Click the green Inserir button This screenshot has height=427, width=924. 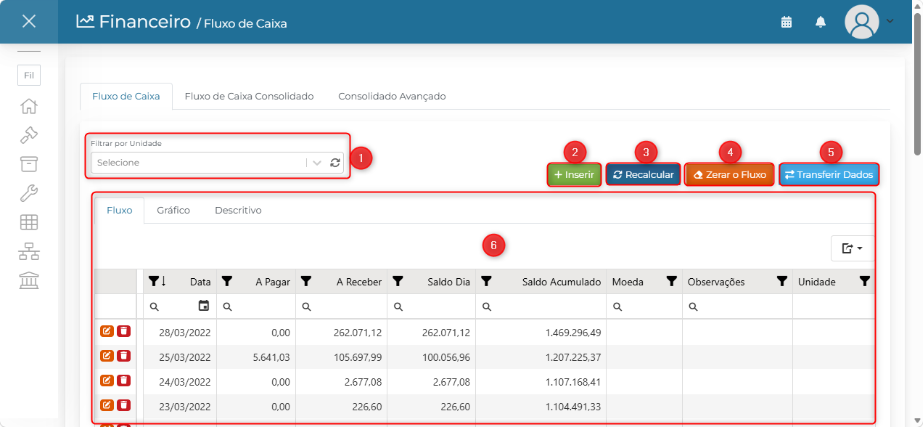coord(575,175)
